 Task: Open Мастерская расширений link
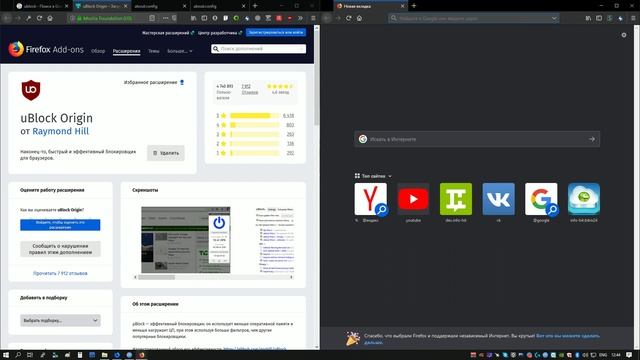168,33
